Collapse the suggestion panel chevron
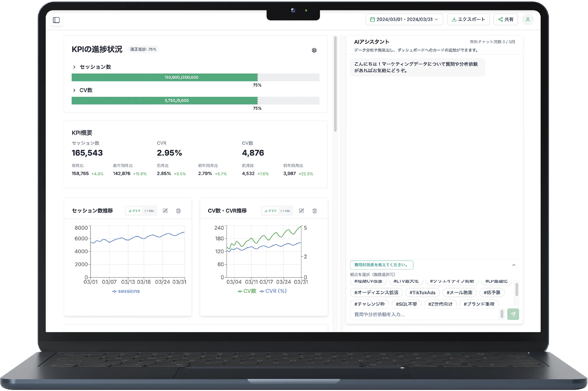588x391 pixels. pyautogui.click(x=514, y=265)
